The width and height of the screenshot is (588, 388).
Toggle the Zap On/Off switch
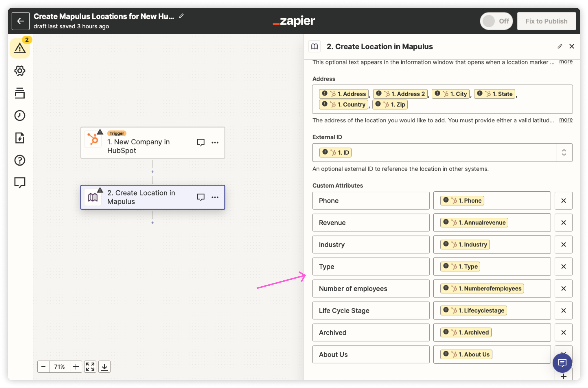tap(496, 21)
